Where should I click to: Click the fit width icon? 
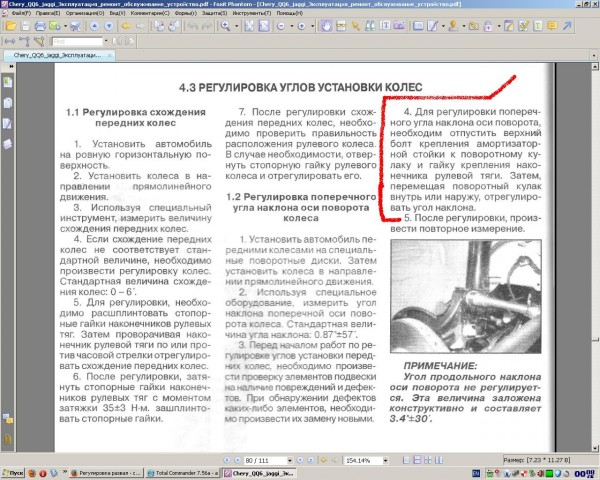[x=264, y=26]
